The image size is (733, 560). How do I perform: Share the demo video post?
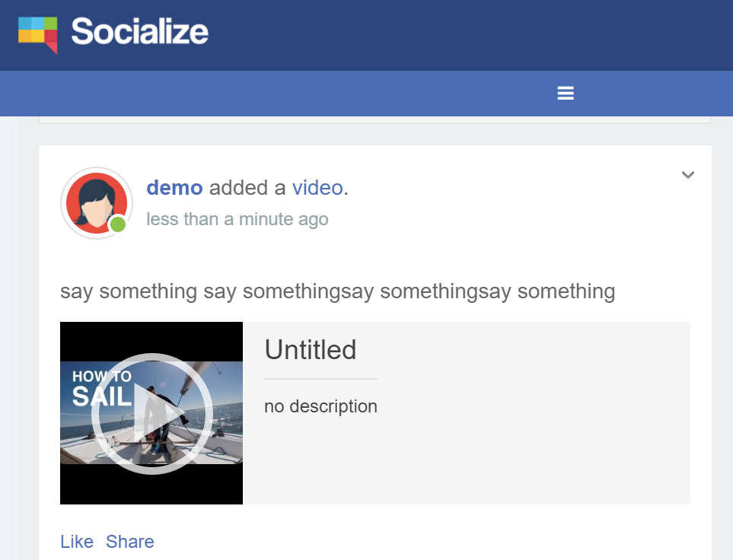coord(130,542)
